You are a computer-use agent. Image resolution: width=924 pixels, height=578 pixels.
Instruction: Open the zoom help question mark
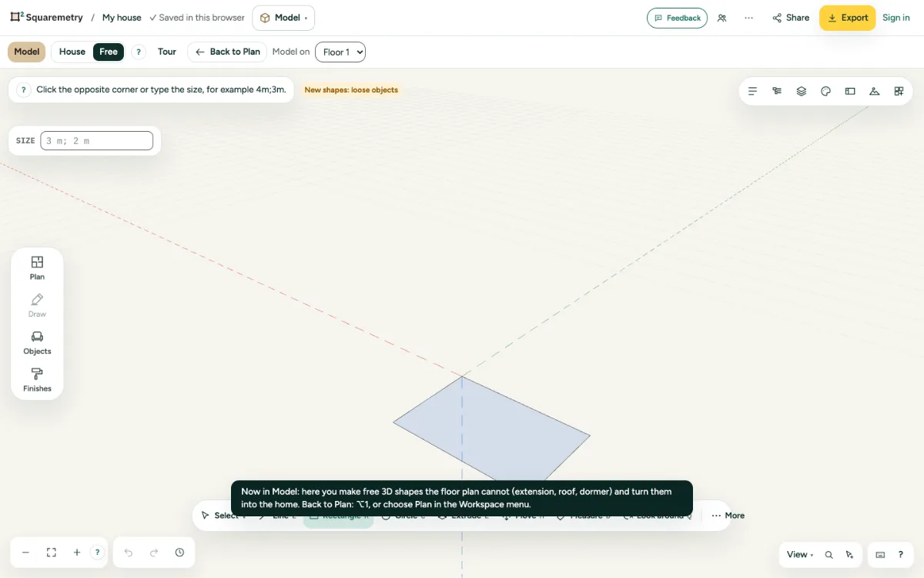click(97, 553)
